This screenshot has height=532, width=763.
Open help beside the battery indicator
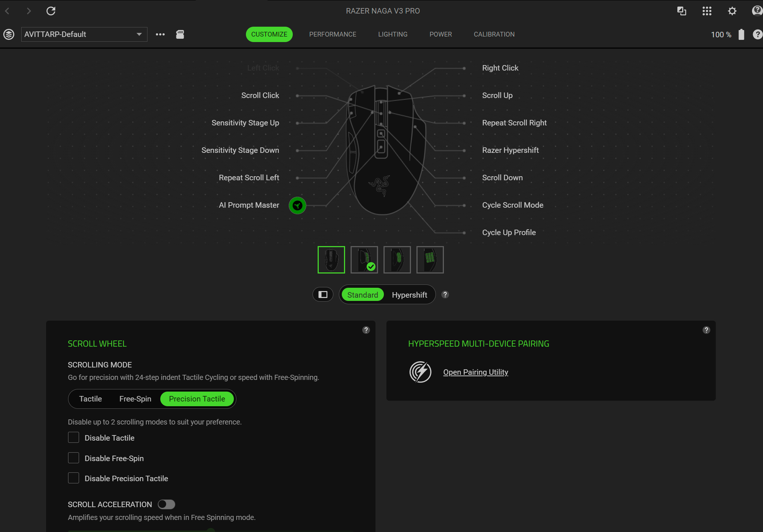758,34
